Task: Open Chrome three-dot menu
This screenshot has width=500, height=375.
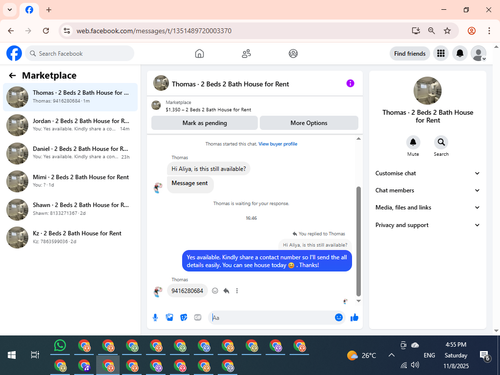Action: point(489,31)
